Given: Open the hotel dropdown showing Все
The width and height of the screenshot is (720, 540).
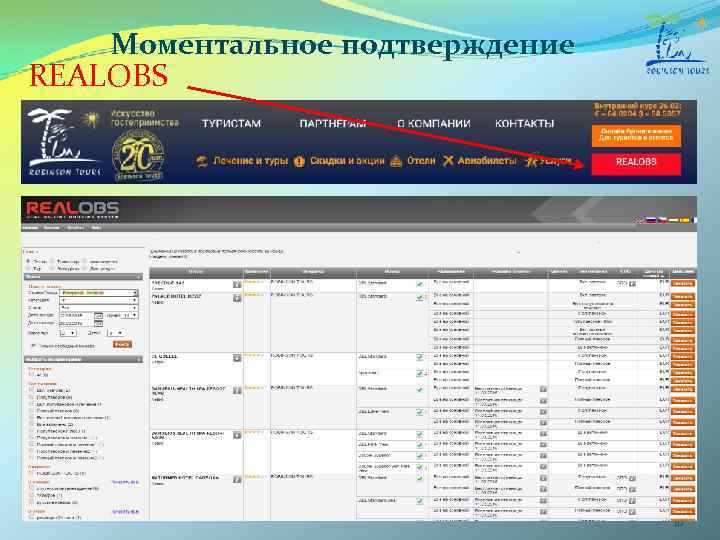Looking at the screenshot, I should pos(99,308).
